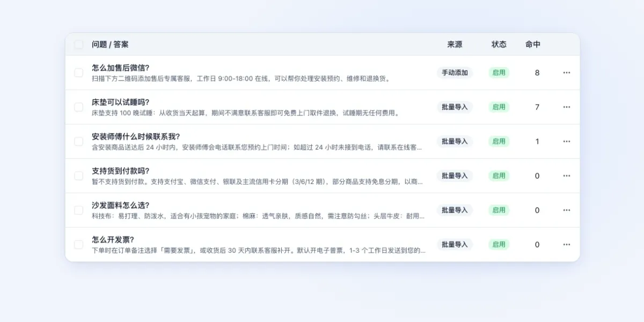644x322 pixels.
Task: Click hit count 0 for 沙发面料怎么选
Action: click(x=537, y=210)
